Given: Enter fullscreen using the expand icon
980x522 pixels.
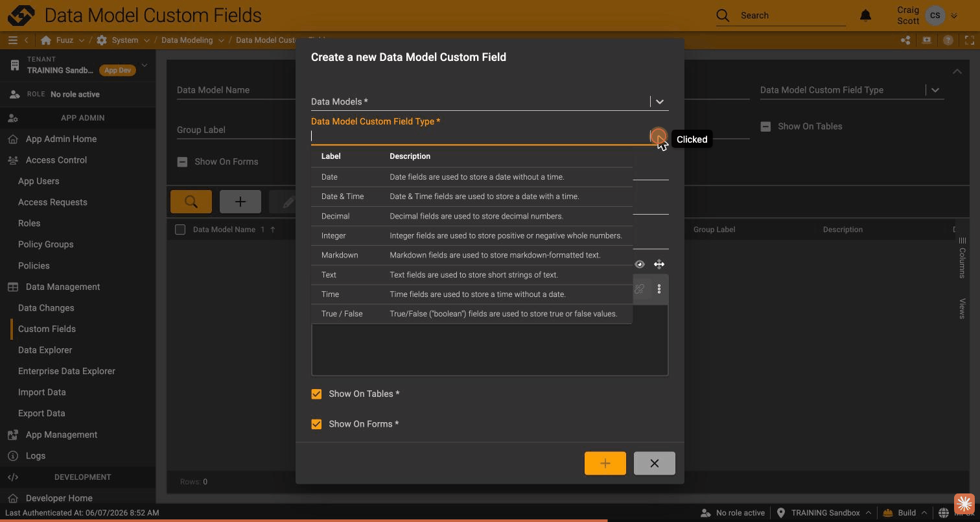Looking at the screenshot, I should (x=970, y=40).
